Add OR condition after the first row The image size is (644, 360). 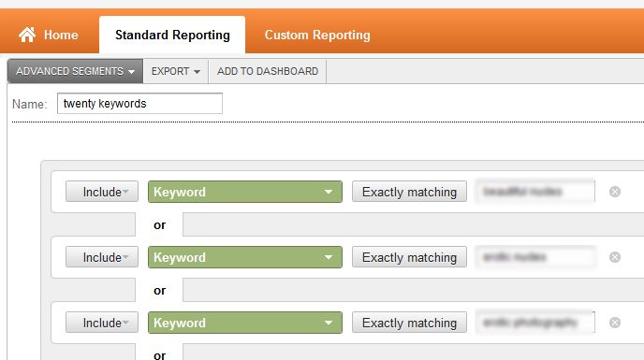coord(159,225)
